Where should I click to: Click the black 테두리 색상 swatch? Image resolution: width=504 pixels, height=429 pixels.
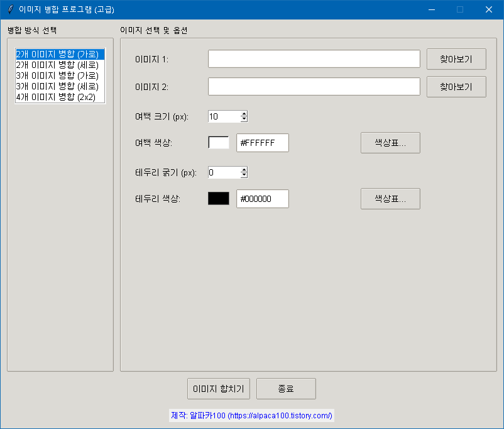click(x=219, y=199)
